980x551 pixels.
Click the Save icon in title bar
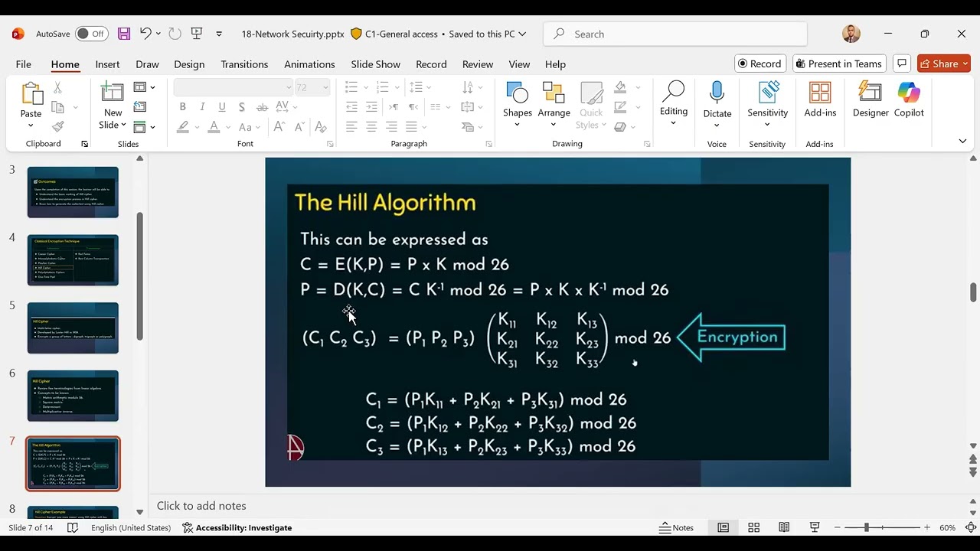tap(124, 34)
